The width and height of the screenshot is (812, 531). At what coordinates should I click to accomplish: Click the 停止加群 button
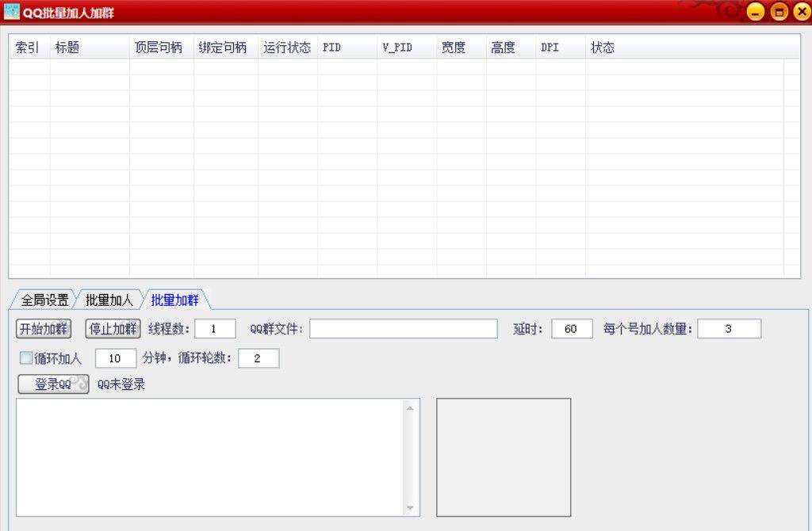pos(113,329)
